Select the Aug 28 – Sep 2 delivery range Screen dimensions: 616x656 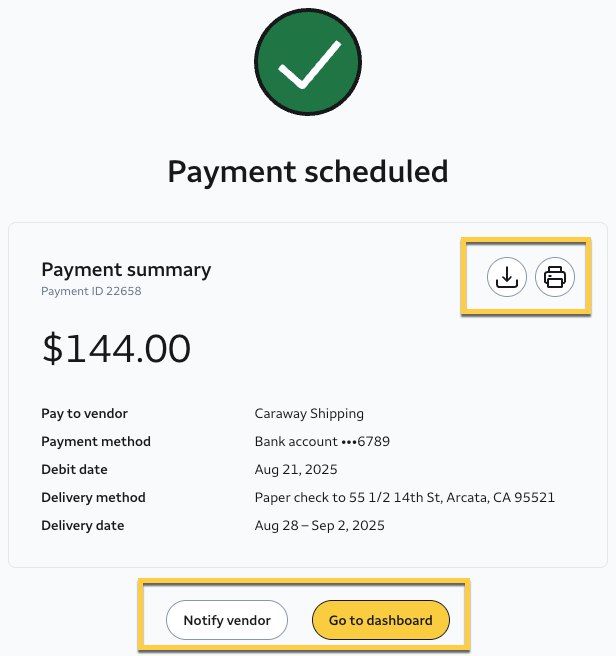click(319, 525)
